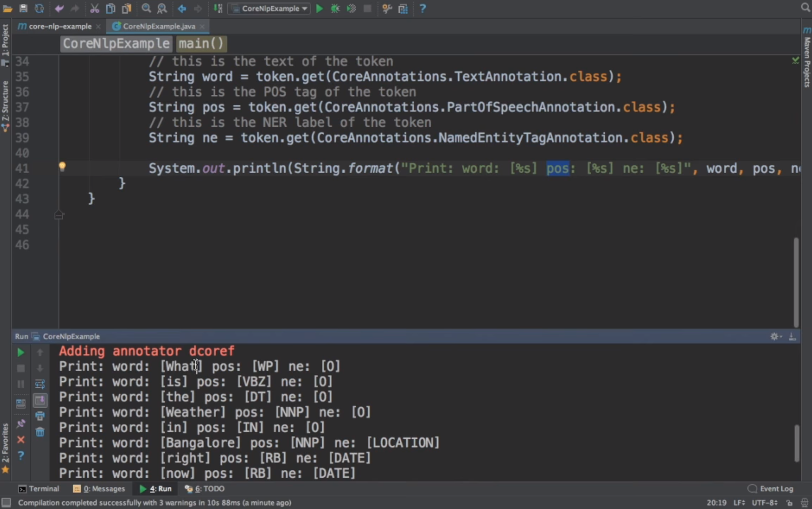
Task: Open the CoreNlpExample run configuration dropdown
Action: pos(269,8)
